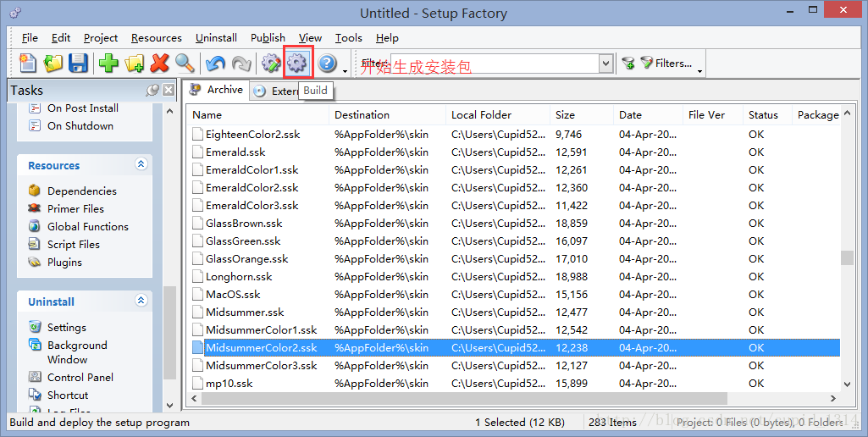The height and width of the screenshot is (437, 868).
Task: Collapse the Resources task group
Action: 141,164
